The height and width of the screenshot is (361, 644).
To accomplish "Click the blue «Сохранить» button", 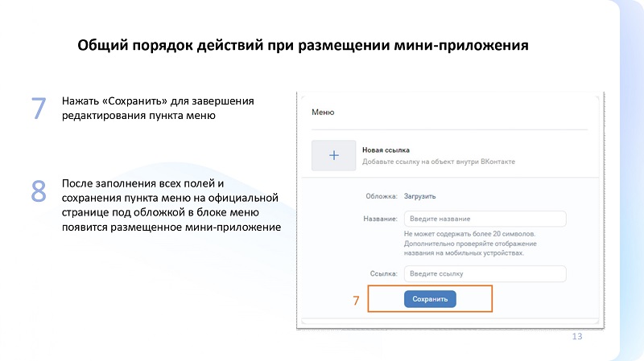I will 430,299.
